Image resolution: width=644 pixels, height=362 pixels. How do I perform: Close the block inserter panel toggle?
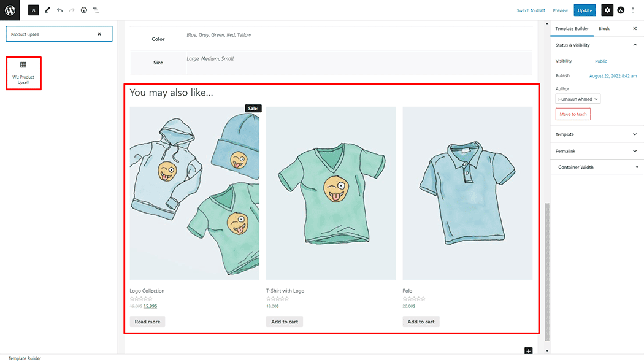[34, 10]
